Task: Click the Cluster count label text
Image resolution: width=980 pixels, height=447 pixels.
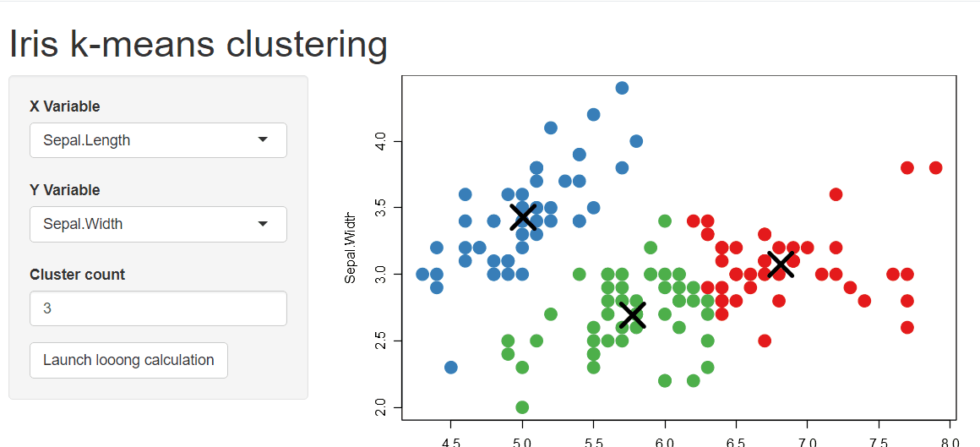Action: 77,275
